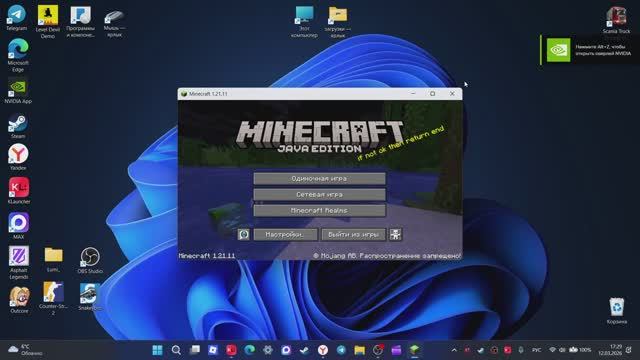The height and width of the screenshot is (360, 640).
Task: Open Telegram from the taskbar
Action: 341,350
